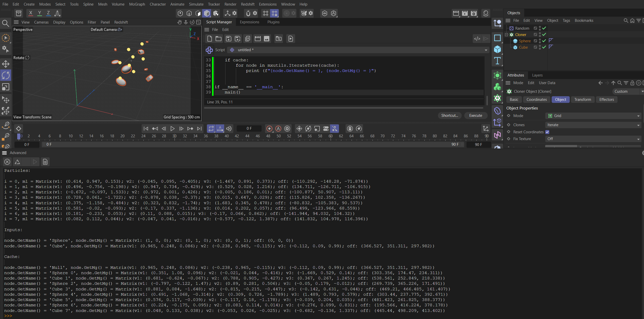Click the record active objects button

click(269, 129)
